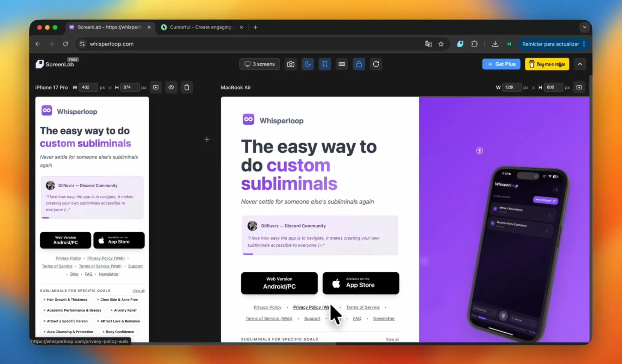Viewport: 622px width, 364px height.
Task: Collapse the ScreenLab toolbar with the chevron
Action: point(580,64)
